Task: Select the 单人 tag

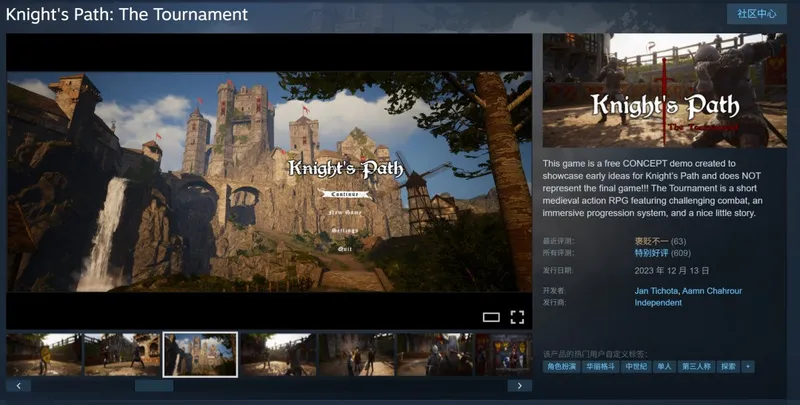Action: coord(664,367)
